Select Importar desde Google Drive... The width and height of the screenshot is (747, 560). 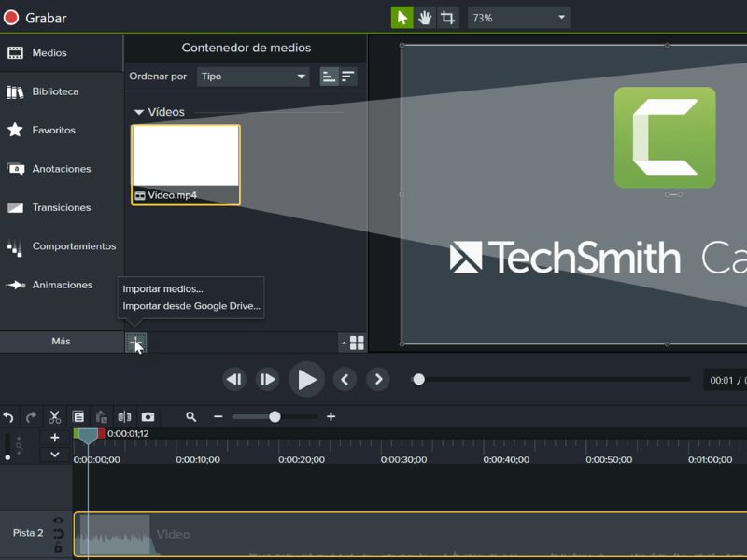click(191, 306)
